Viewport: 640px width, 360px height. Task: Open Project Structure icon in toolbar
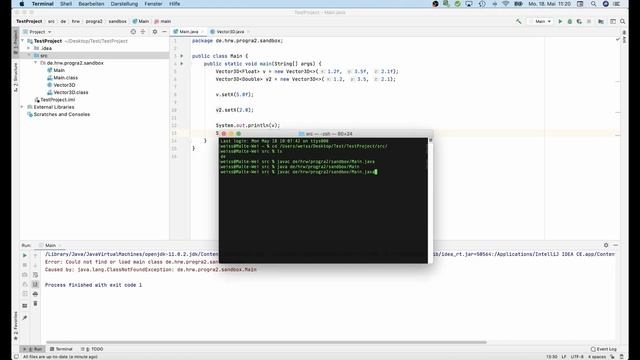tap(601, 21)
